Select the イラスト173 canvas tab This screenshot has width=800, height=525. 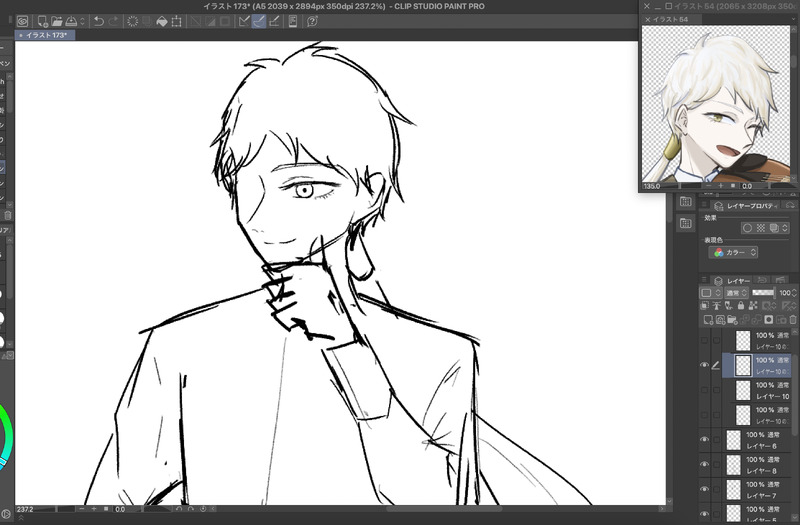(x=45, y=35)
